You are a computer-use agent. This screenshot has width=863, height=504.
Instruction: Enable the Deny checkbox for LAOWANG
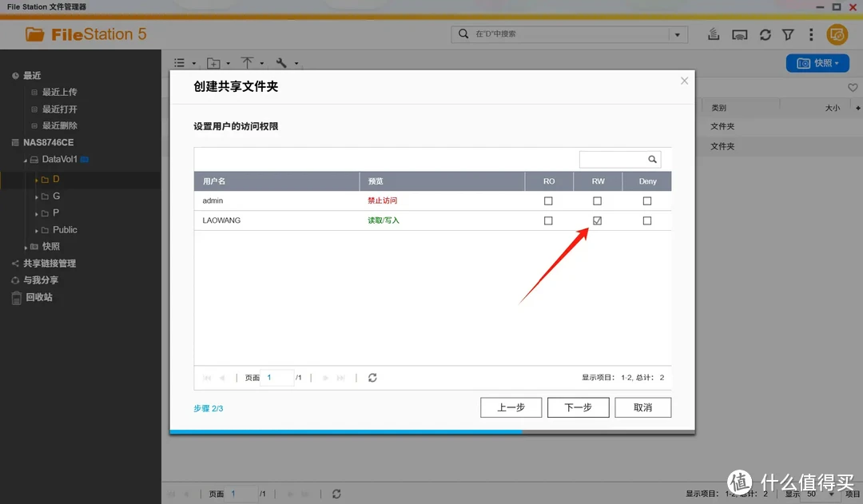[x=647, y=220]
